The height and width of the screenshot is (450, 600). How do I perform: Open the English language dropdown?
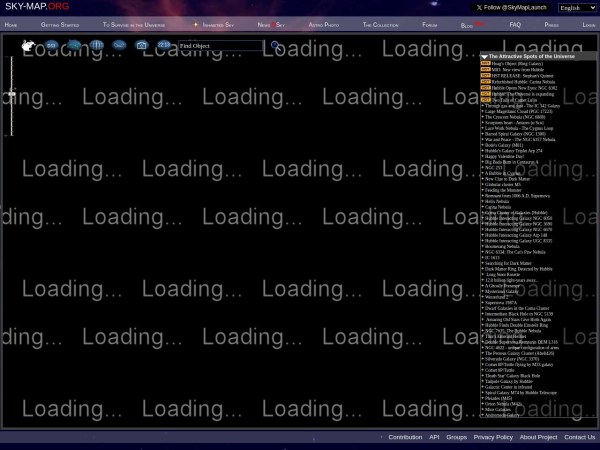[577, 7]
